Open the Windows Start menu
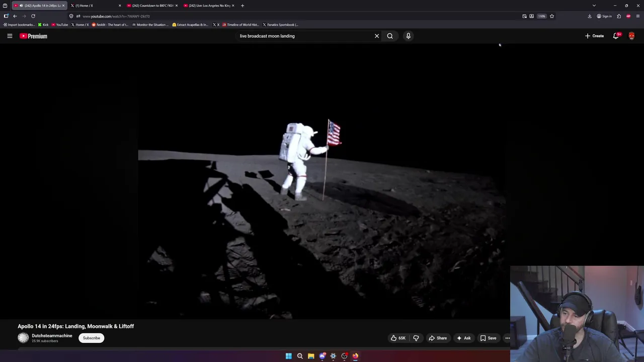Viewport: 644px width, 362px height. tap(289, 356)
